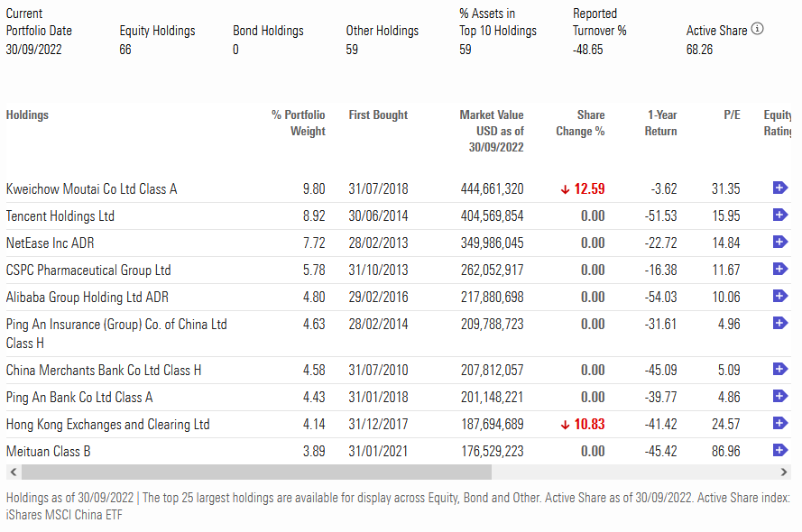Expand the Kweichow Moutai row plus icon
The width and height of the screenshot is (802, 532).
(780, 188)
